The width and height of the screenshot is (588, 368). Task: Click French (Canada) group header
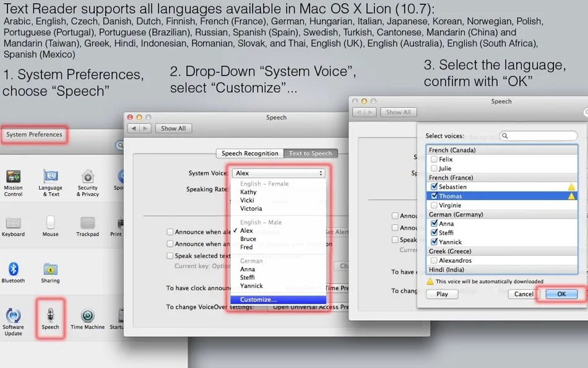502,150
